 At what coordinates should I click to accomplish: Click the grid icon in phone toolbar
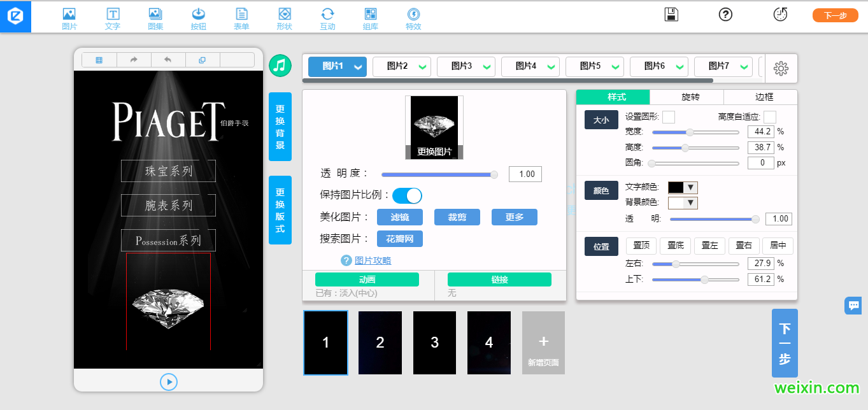tap(99, 60)
